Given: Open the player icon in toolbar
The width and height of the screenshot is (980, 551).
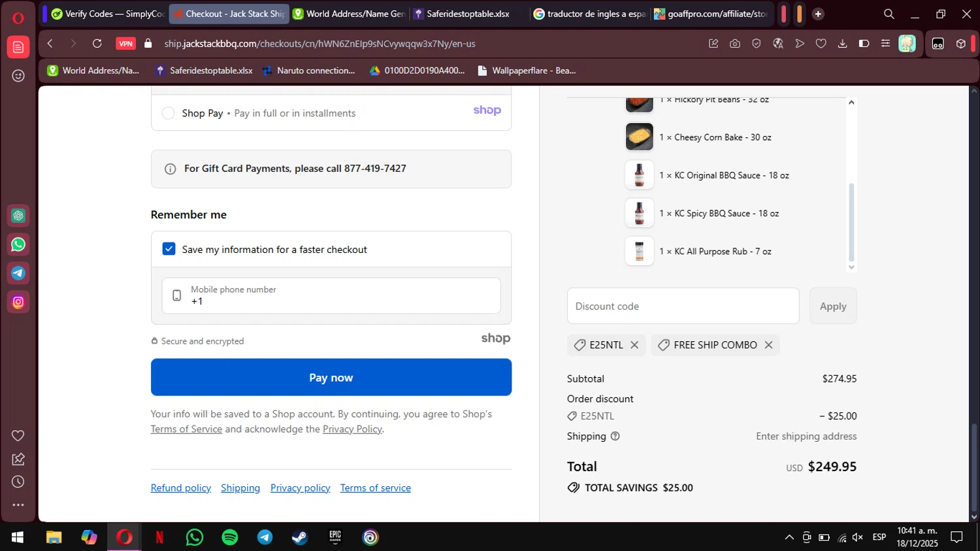Looking at the screenshot, I should (x=800, y=44).
